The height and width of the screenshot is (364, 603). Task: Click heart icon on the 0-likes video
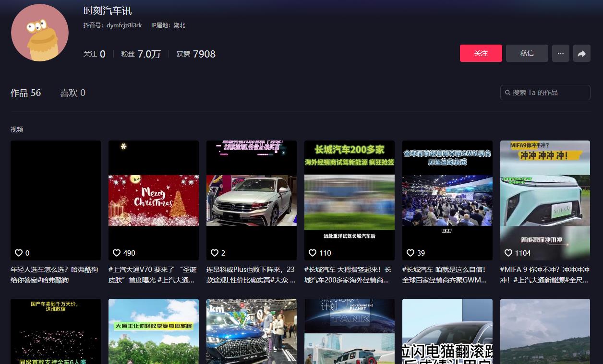point(19,253)
